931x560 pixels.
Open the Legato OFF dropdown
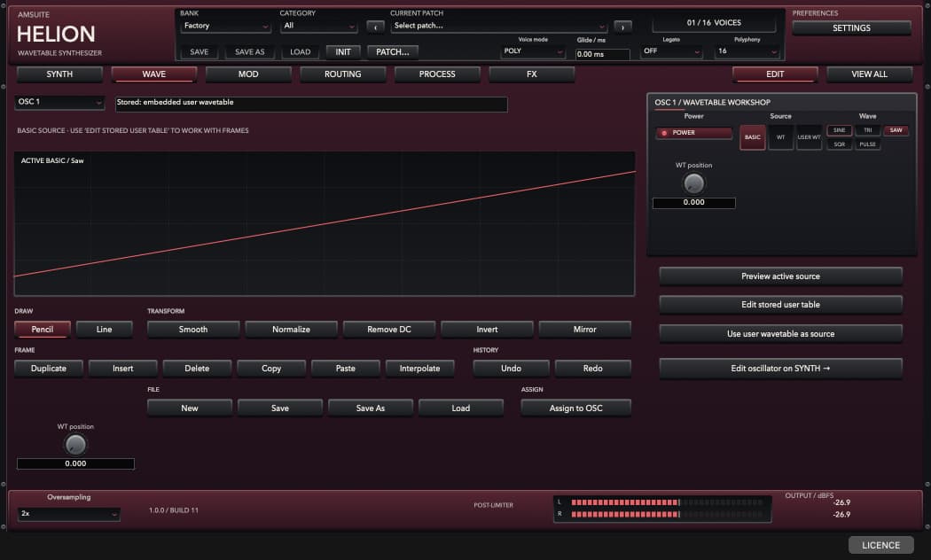coord(671,51)
